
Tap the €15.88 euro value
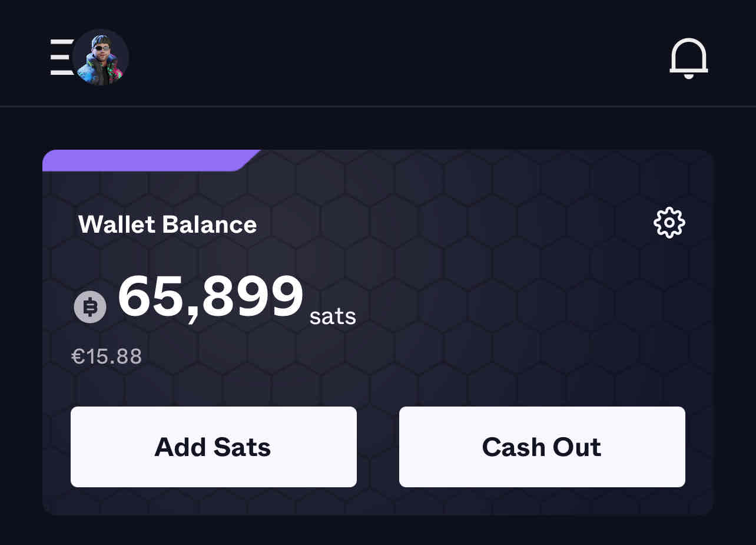(107, 356)
